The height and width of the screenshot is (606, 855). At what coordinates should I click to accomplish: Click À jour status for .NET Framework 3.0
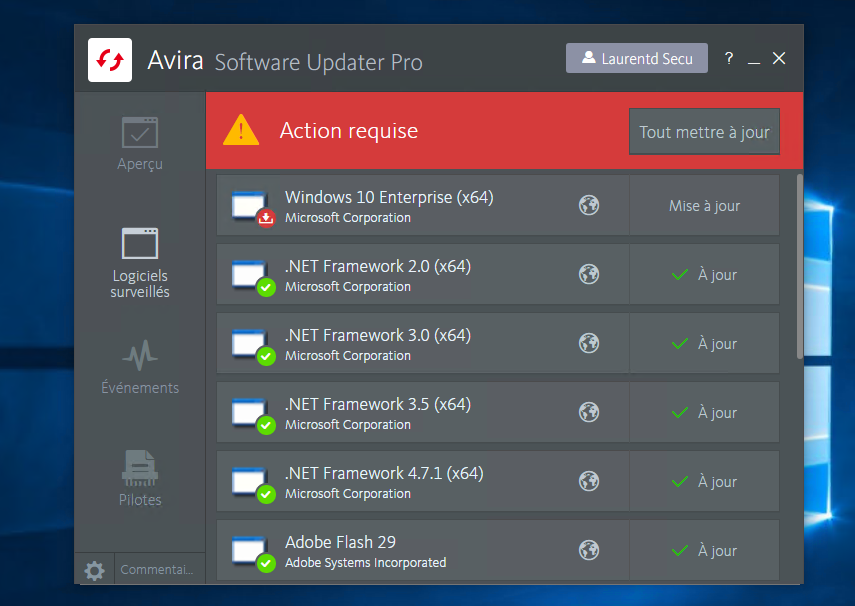click(704, 344)
